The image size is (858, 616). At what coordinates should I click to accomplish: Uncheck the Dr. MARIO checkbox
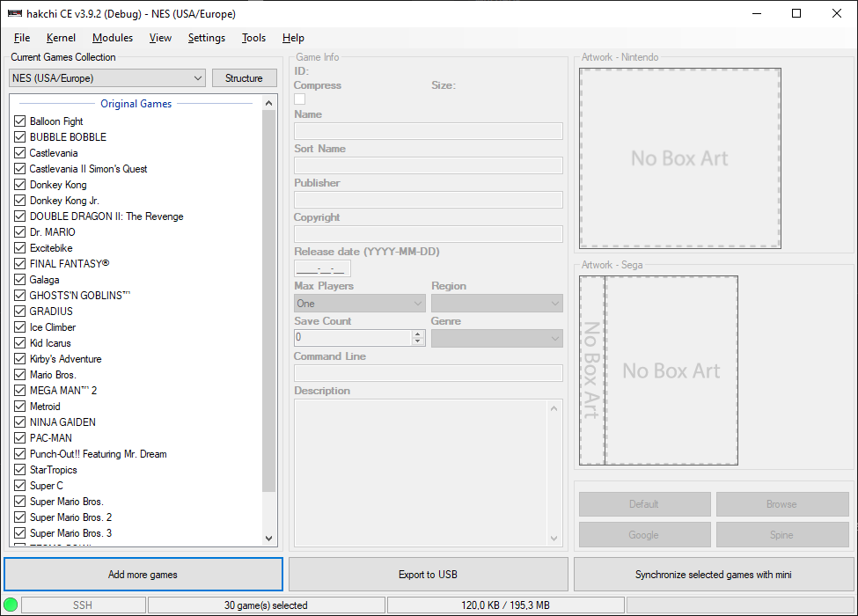20,232
